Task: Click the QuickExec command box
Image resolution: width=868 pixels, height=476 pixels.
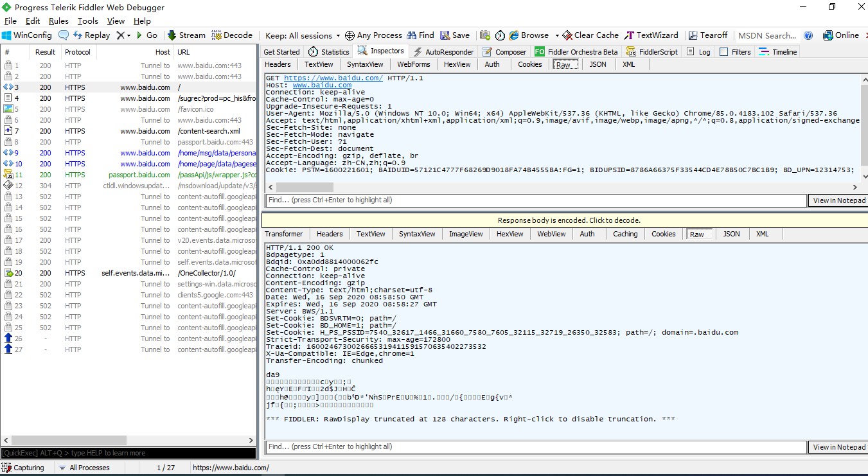Action: tap(128, 453)
